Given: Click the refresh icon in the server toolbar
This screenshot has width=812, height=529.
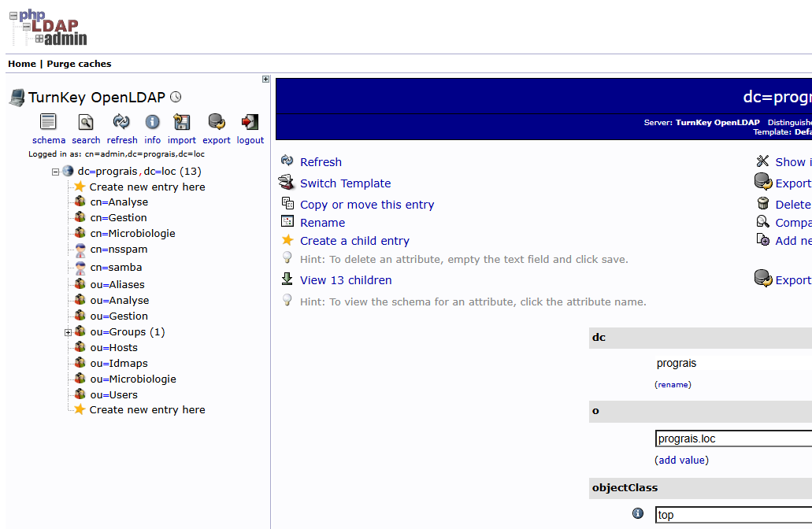Looking at the screenshot, I should point(122,122).
